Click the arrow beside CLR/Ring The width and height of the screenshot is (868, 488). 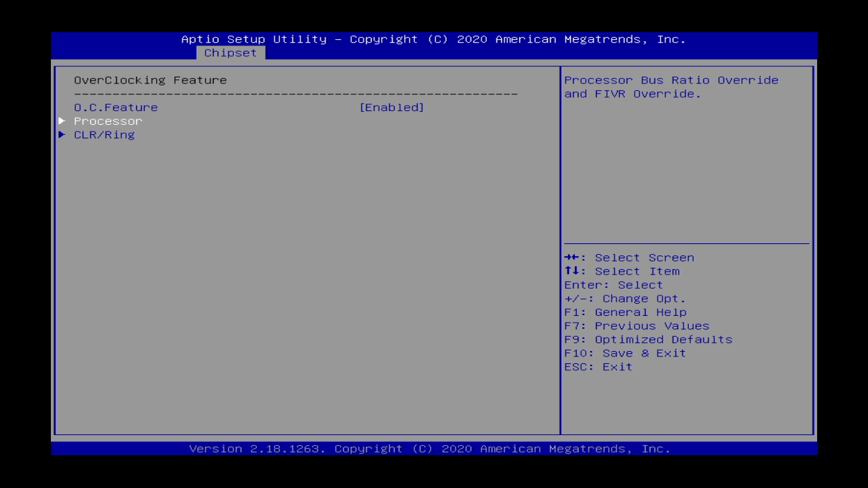(62, 134)
